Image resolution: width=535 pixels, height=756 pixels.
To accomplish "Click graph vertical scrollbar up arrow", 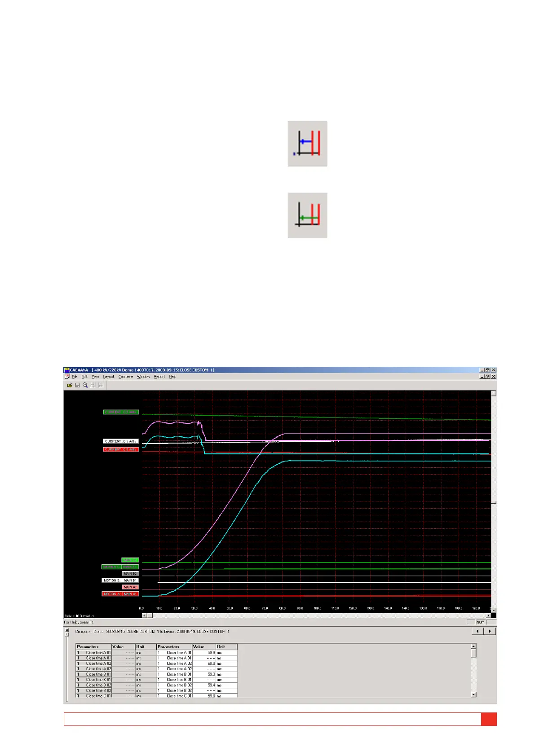I will tap(494, 393).
